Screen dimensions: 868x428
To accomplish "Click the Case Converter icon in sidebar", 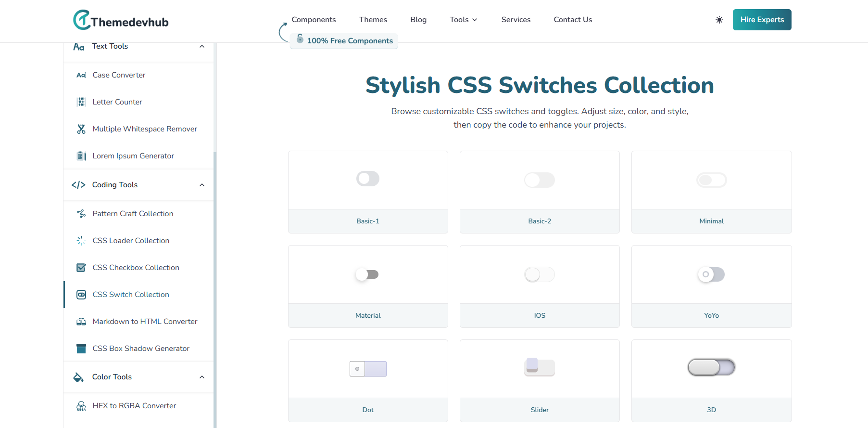I will (81, 75).
